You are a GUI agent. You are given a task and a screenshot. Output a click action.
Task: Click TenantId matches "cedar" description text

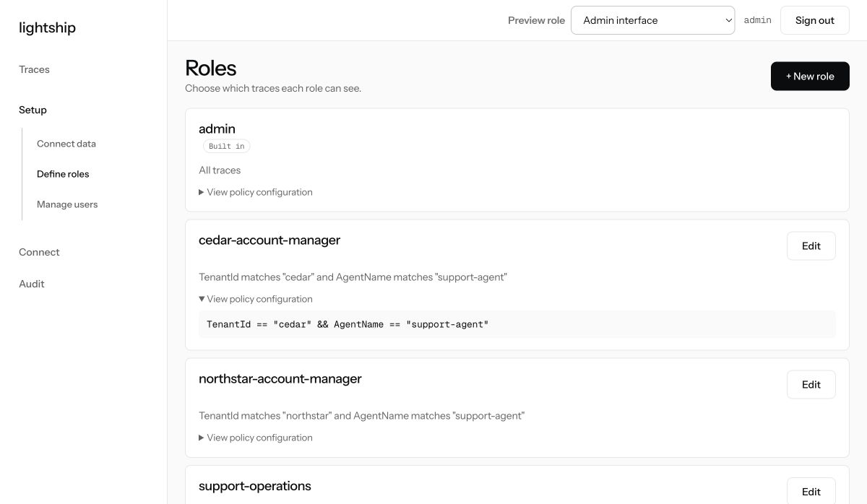[353, 277]
